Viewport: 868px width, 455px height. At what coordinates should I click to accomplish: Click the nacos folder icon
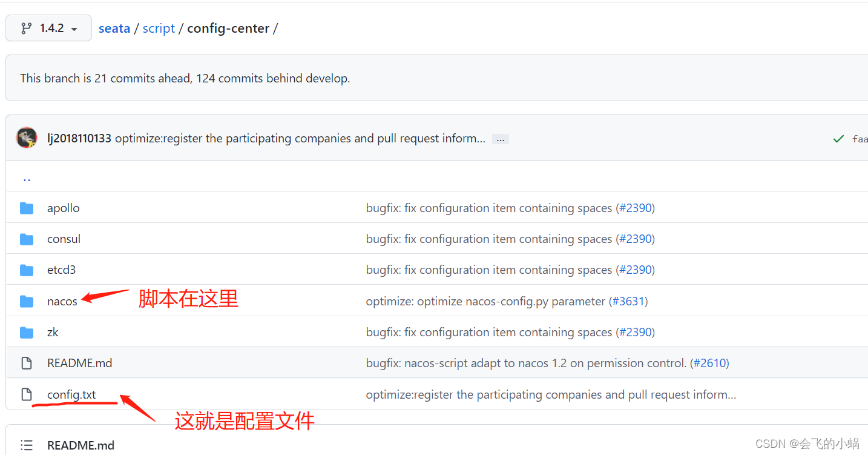(x=27, y=301)
